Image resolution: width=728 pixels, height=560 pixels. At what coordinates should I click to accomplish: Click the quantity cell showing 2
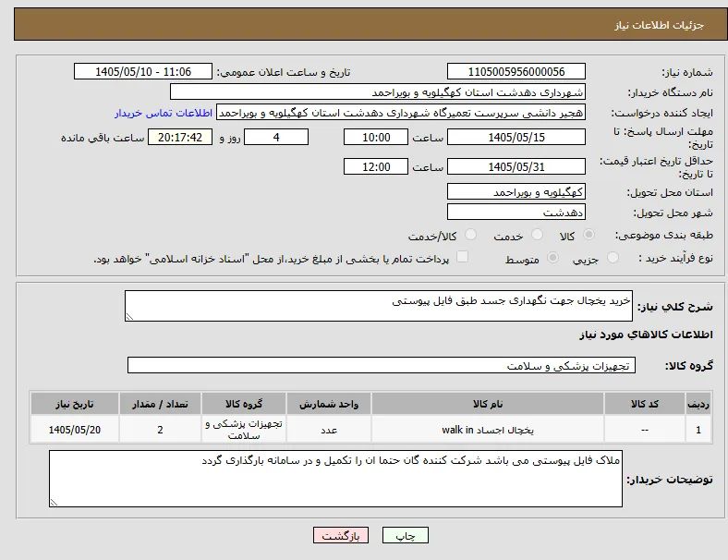(x=160, y=430)
